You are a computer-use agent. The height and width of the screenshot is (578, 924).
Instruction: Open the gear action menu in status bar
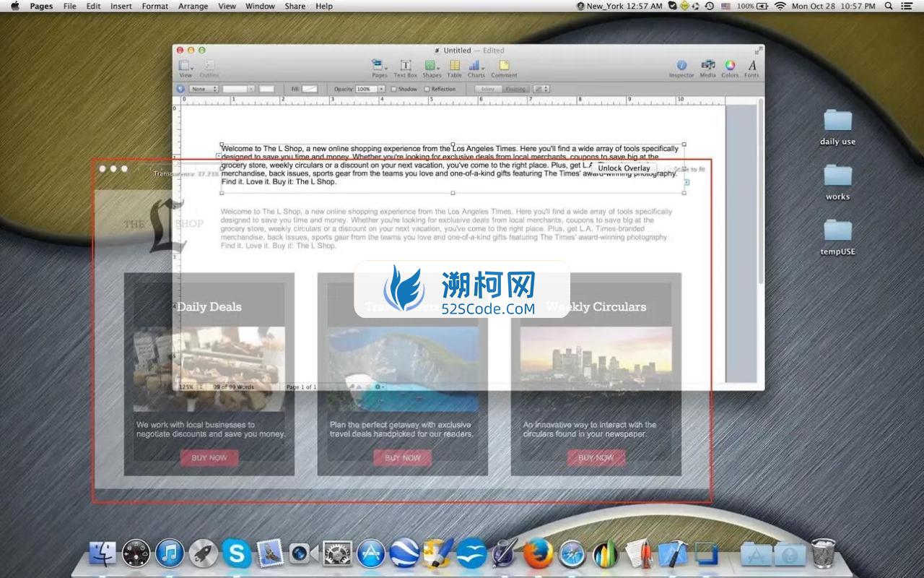click(379, 387)
